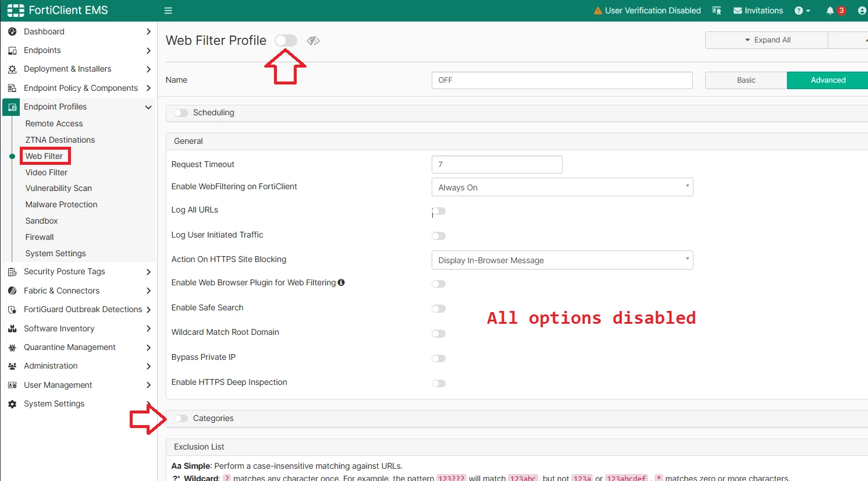Go to ZTNA Destinations

(x=60, y=140)
